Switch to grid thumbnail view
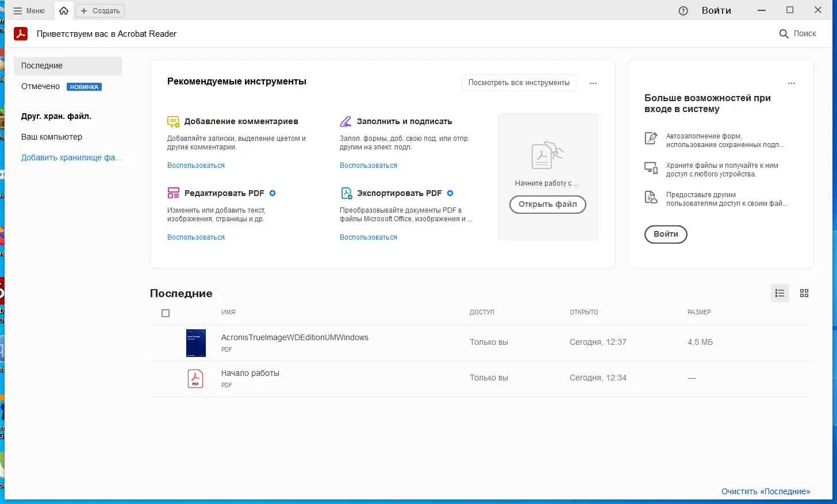Screen dimensions: 837x504 click(x=804, y=293)
